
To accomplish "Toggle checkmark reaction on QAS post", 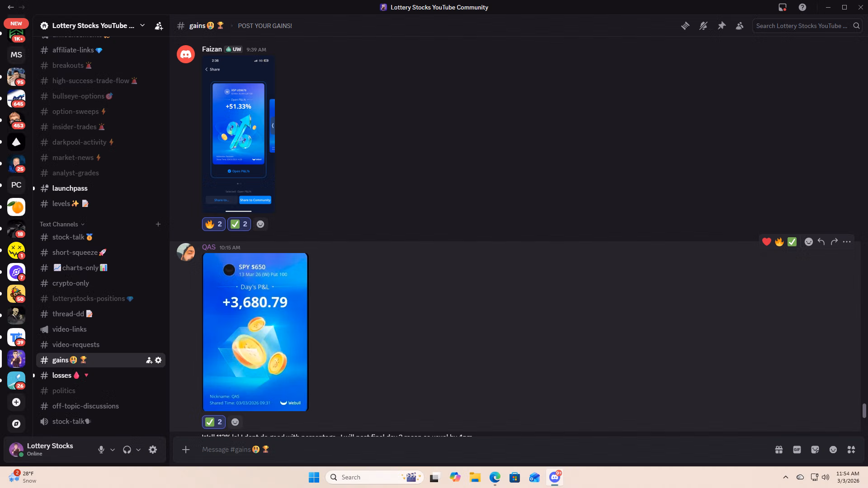I will (214, 422).
